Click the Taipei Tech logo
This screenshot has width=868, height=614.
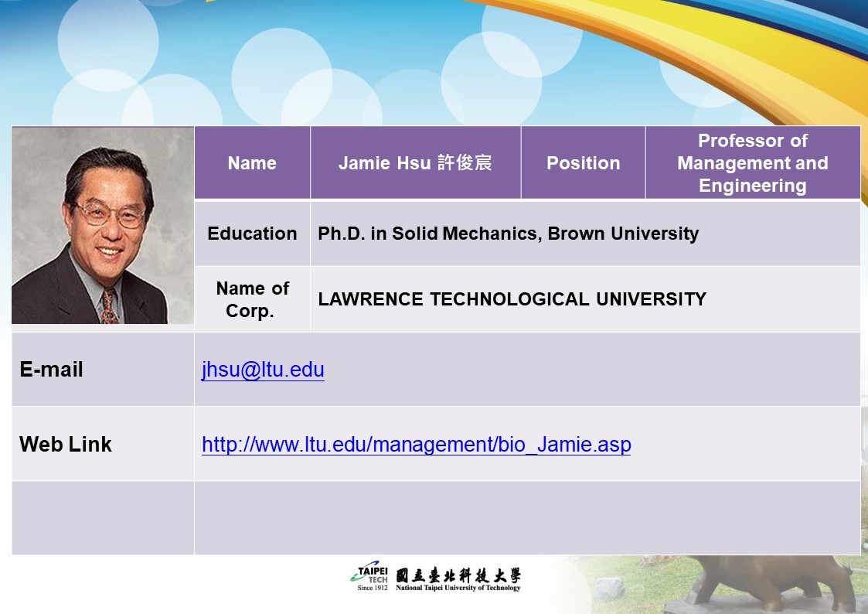pyautogui.click(x=369, y=576)
